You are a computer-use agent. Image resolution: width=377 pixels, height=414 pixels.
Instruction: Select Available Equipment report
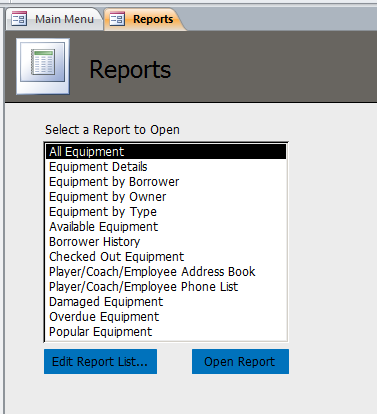pyautogui.click(x=166, y=227)
